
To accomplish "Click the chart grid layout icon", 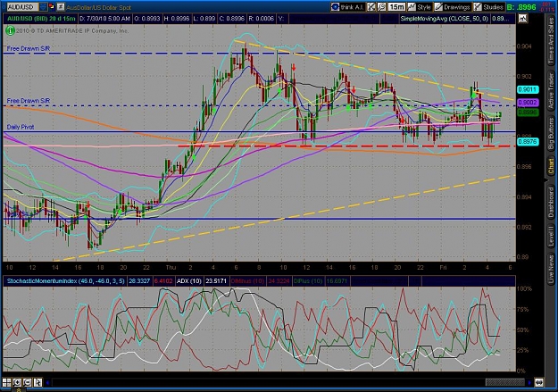I will point(7,382).
